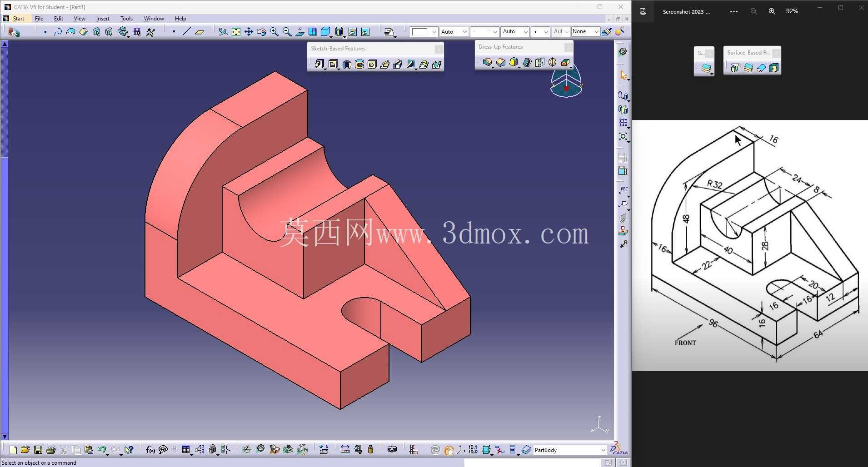Select the Multi-sections Solid tool
The width and height of the screenshot is (868, 467).
pos(424,64)
